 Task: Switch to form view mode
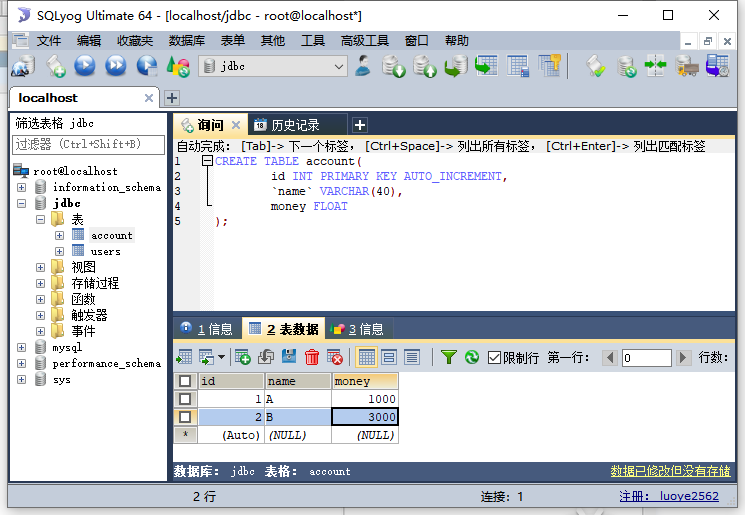tap(389, 357)
